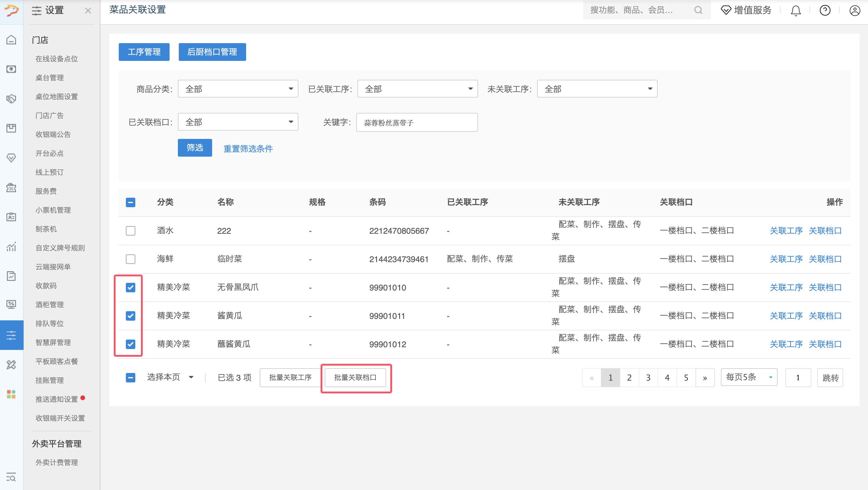Click the menu search icon at rail bottom
This screenshot has width=868, height=490.
(x=11, y=477)
